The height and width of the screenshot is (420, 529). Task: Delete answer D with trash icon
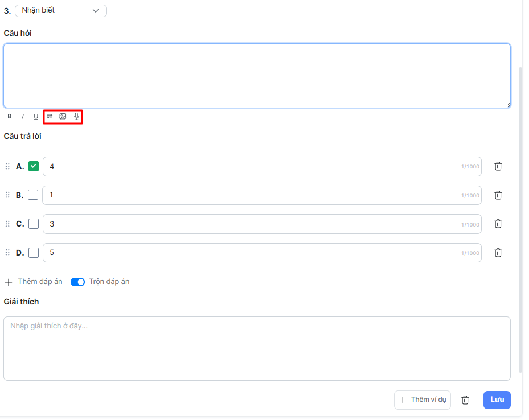click(498, 253)
